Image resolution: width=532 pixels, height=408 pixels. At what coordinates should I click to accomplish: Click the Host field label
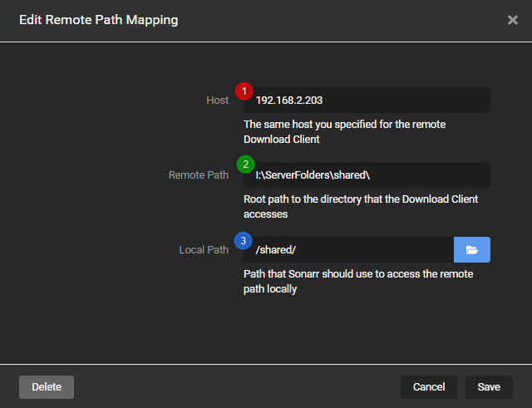[217, 101]
